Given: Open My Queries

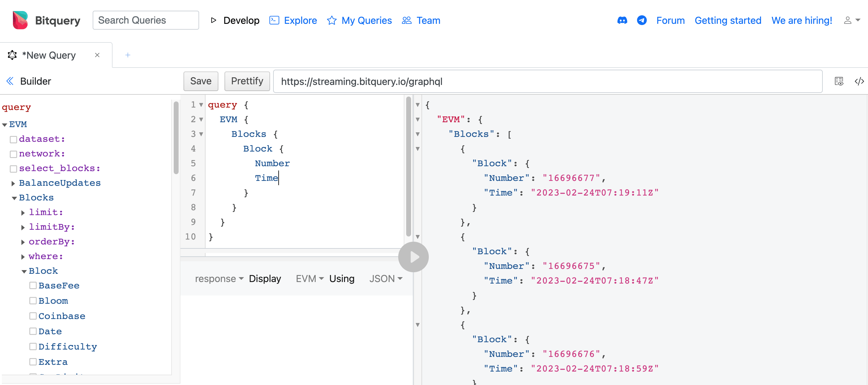Looking at the screenshot, I should tap(367, 20).
